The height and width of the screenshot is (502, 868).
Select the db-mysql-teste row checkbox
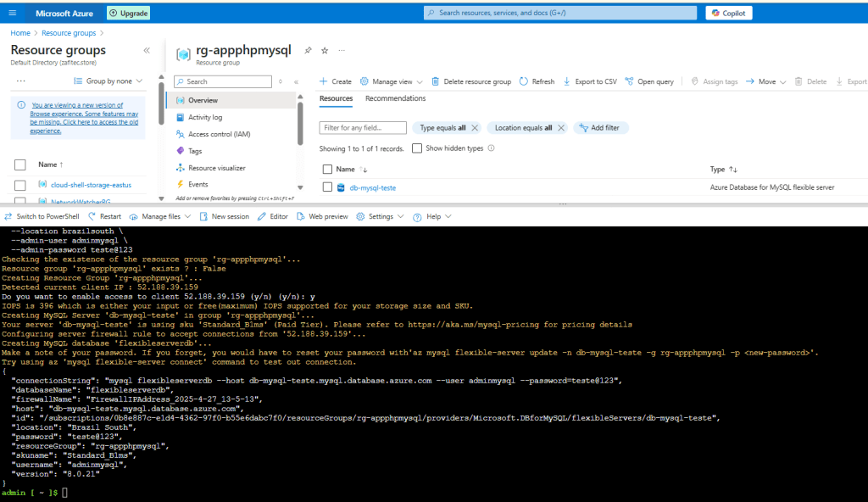point(328,187)
